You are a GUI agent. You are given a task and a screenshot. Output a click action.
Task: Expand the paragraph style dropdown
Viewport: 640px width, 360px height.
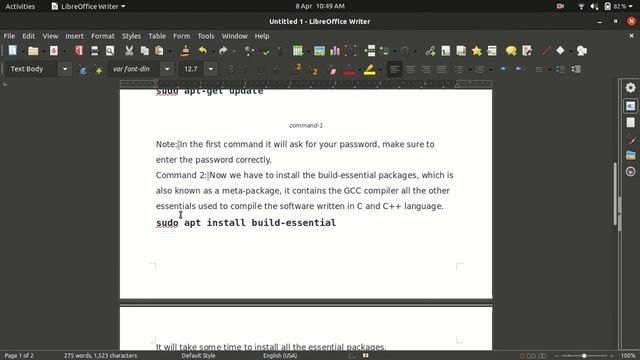65,69
